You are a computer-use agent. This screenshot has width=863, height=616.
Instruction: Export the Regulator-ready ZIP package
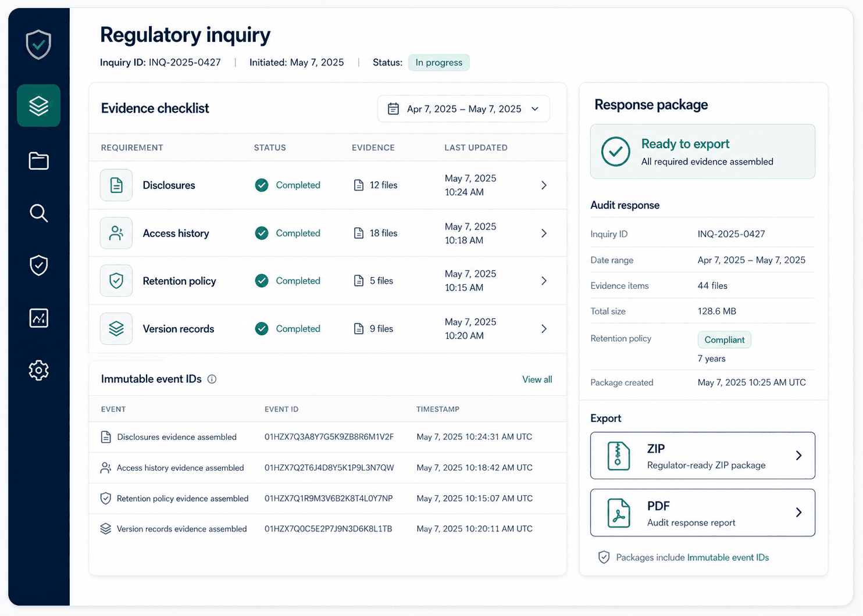coord(702,456)
